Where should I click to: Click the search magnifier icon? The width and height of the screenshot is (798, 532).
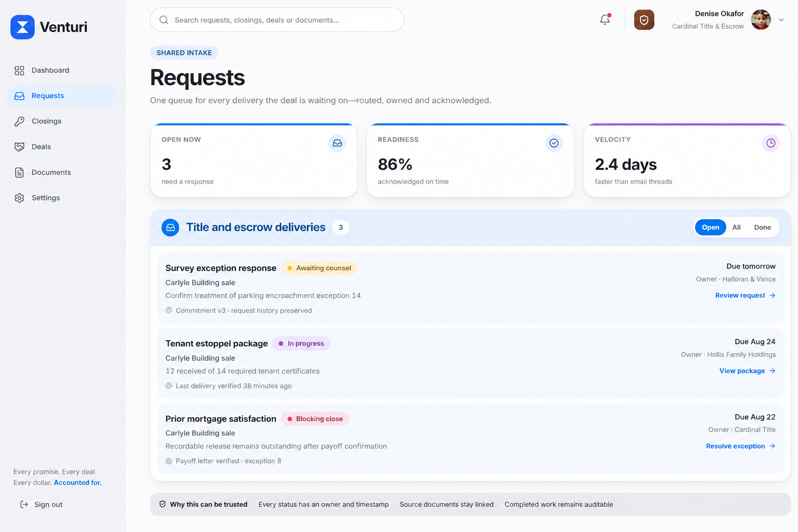[x=164, y=20]
